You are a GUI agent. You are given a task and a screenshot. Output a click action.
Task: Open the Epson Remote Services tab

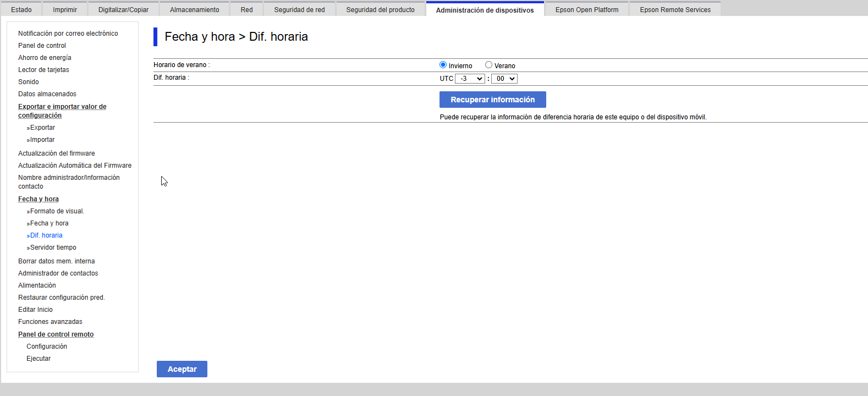[675, 9]
